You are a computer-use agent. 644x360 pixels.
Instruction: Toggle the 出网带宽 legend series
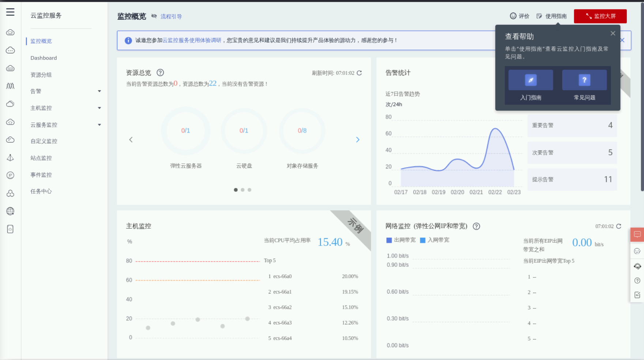click(401, 240)
